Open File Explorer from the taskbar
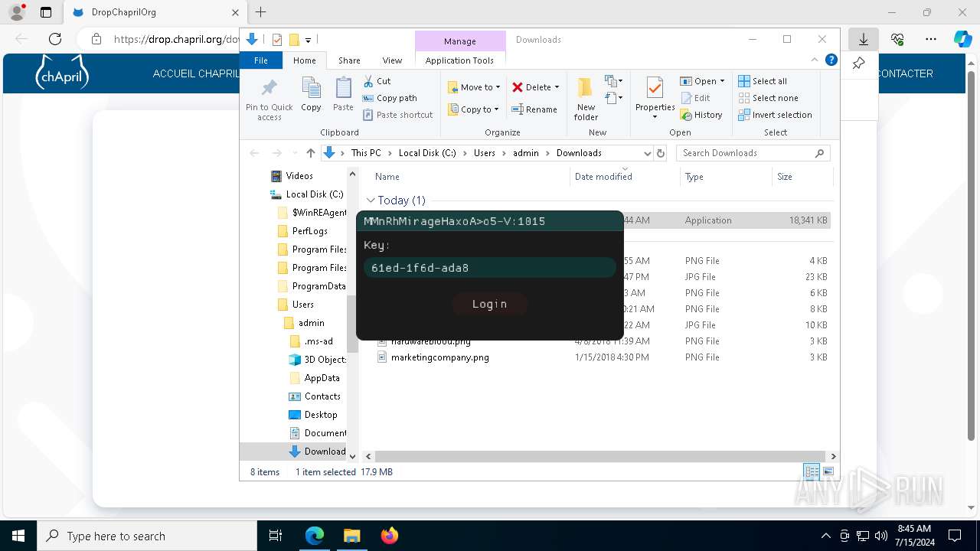The height and width of the screenshot is (551, 980). pyautogui.click(x=352, y=536)
